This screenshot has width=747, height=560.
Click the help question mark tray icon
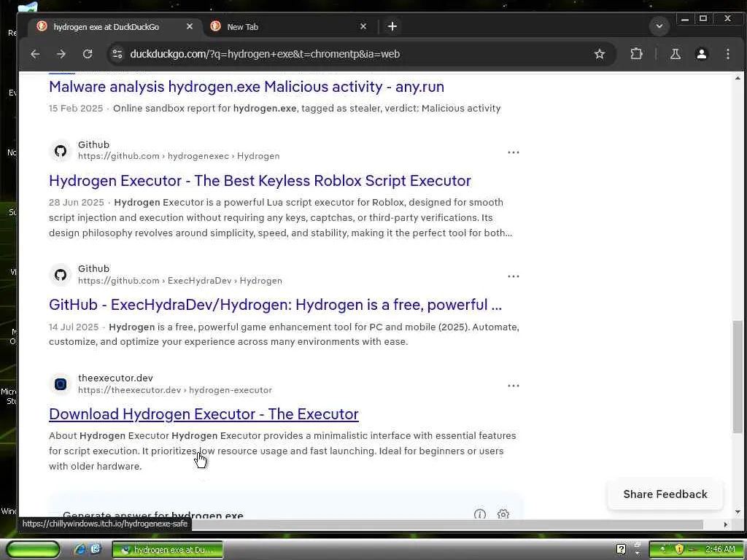(621, 550)
